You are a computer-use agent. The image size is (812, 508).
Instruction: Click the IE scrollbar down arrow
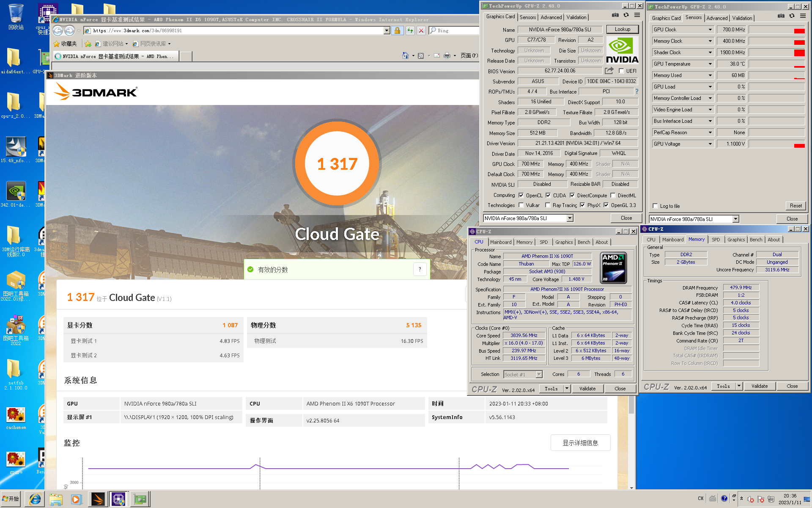point(631,487)
